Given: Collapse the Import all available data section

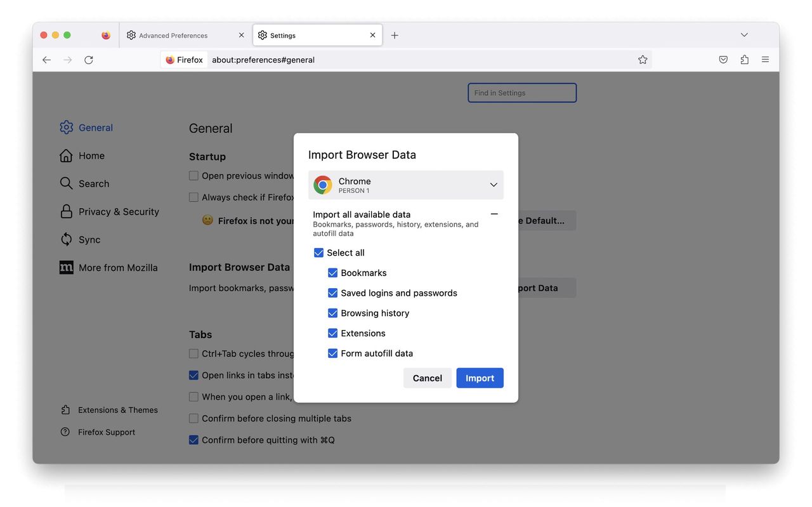Looking at the screenshot, I should (x=494, y=214).
